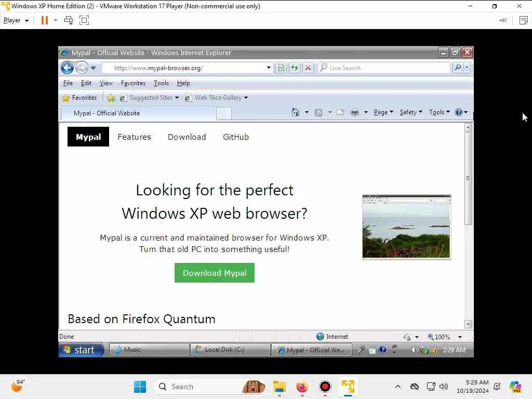Image resolution: width=532 pixels, height=399 pixels.
Task: Click XP tray volume speaker icon
Action: 414,350
